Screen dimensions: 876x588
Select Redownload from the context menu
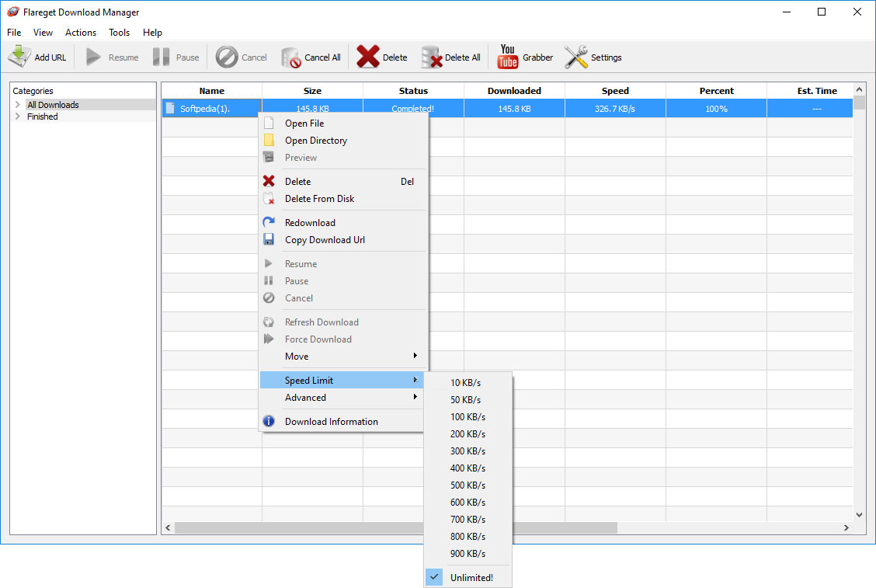tap(310, 223)
